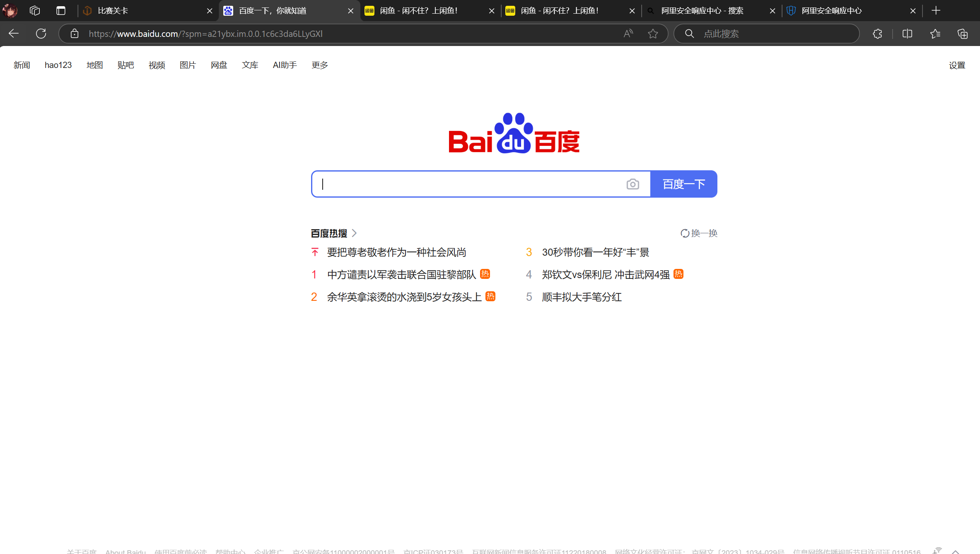Add page to favorites star icon
The height and width of the screenshot is (554, 980).
tap(653, 34)
